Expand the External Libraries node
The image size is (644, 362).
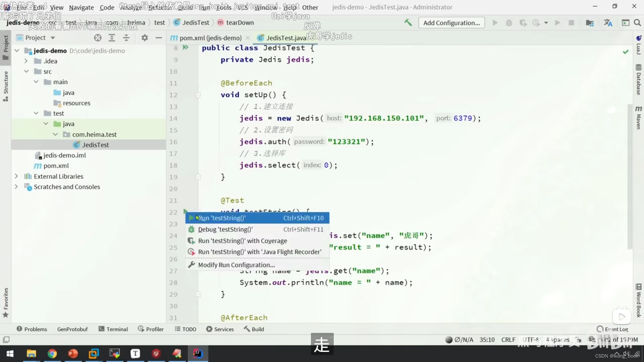(16, 176)
